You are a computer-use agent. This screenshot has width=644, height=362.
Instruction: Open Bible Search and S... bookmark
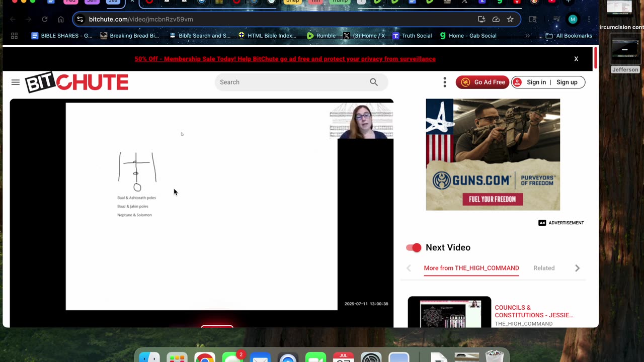point(200,36)
